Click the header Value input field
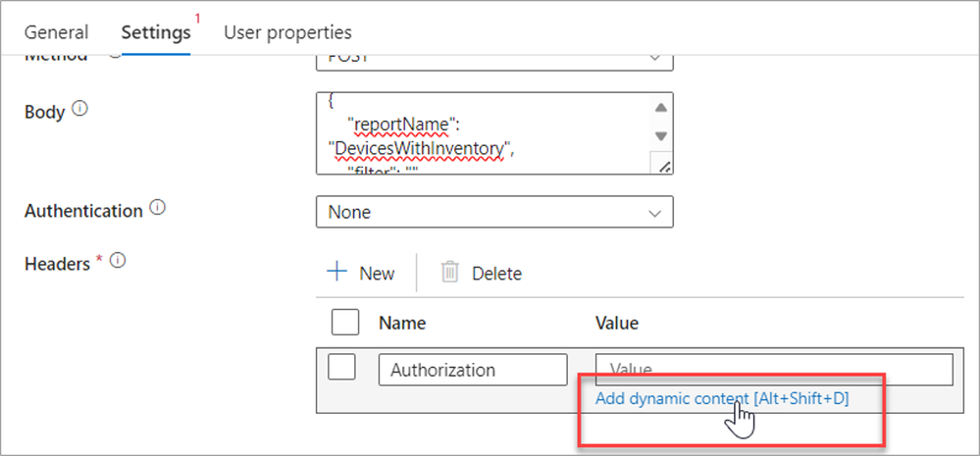Image resolution: width=980 pixels, height=456 pixels. pos(774,370)
